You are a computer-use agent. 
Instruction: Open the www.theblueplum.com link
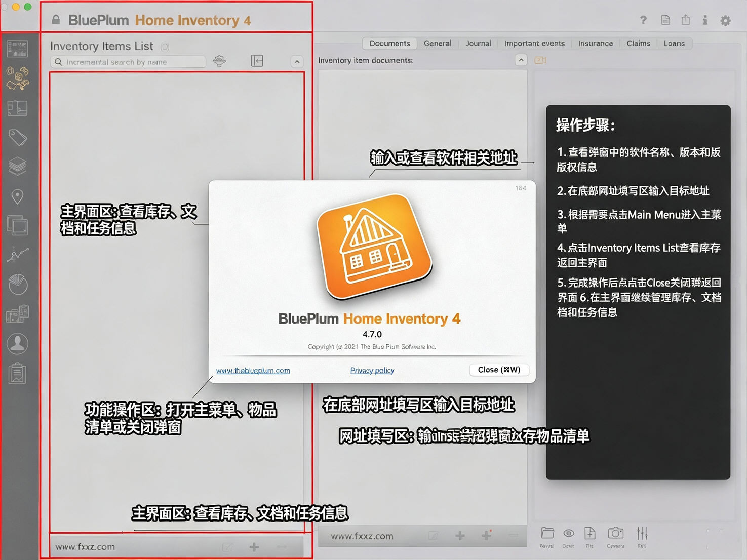[x=253, y=371]
